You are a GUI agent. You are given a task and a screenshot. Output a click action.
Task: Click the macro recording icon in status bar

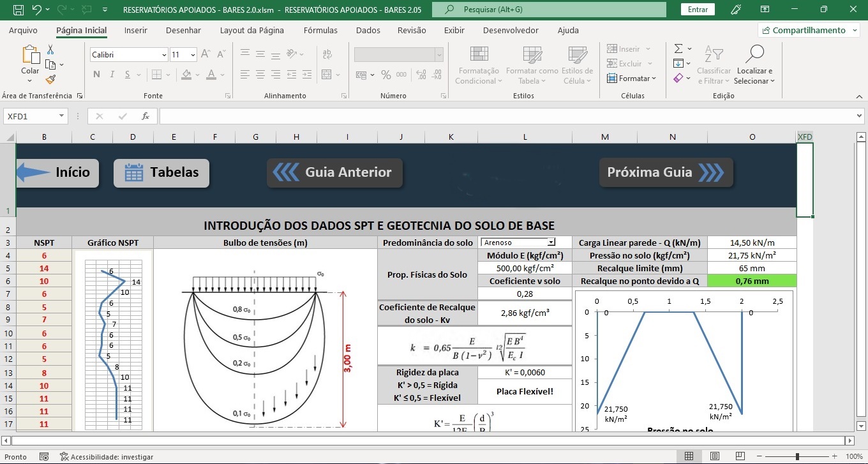[44, 457]
